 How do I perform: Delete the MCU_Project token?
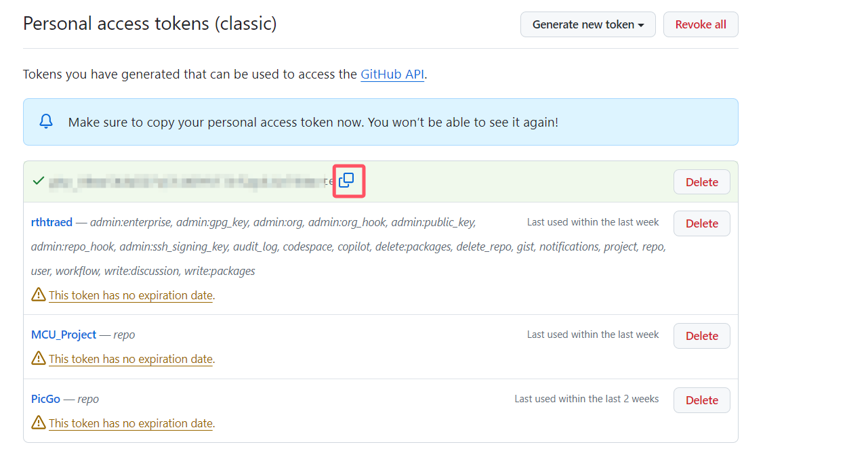coord(702,336)
